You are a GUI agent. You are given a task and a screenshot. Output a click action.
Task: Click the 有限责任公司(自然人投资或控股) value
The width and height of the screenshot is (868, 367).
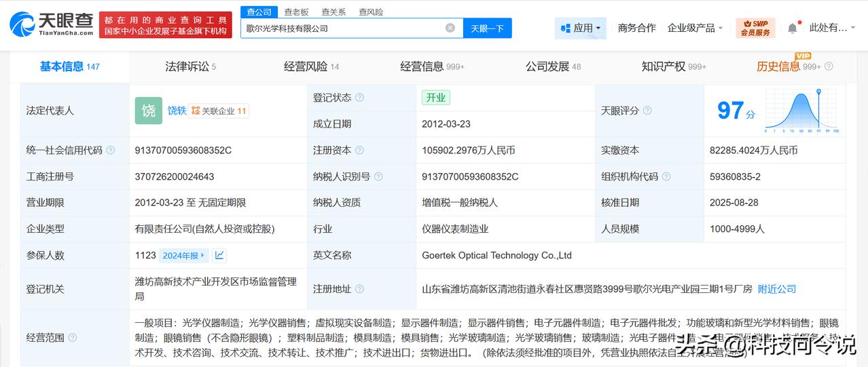(x=205, y=229)
